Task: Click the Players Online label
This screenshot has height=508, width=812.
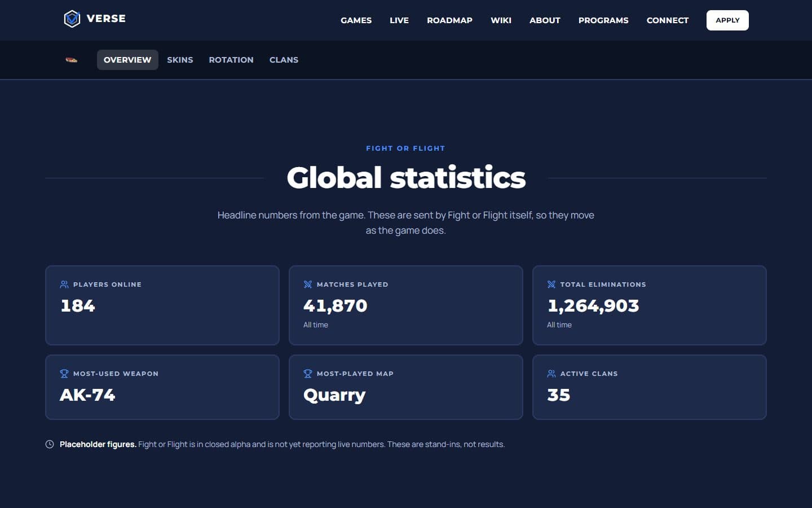Action: [x=107, y=284]
